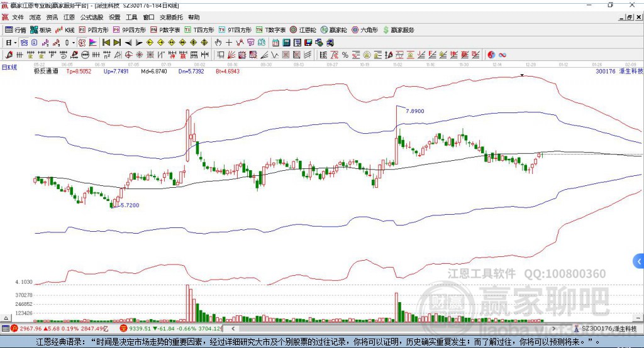
Task: Open the 交易委托 menu
Action: point(171,17)
